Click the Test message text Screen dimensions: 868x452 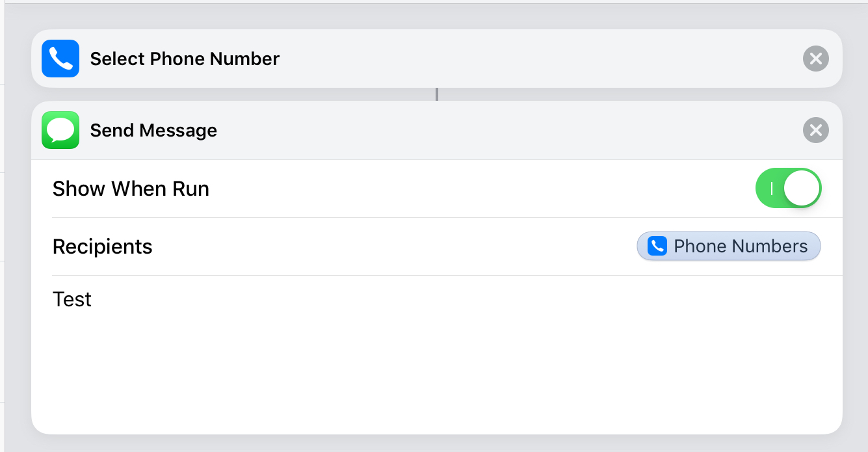(x=72, y=299)
